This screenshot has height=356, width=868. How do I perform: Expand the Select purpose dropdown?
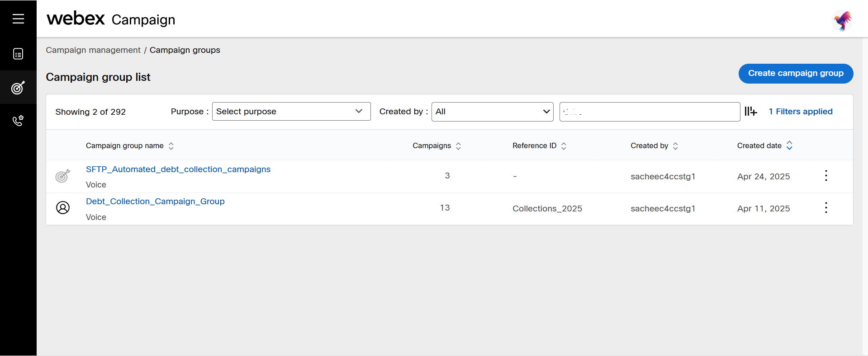coord(291,112)
